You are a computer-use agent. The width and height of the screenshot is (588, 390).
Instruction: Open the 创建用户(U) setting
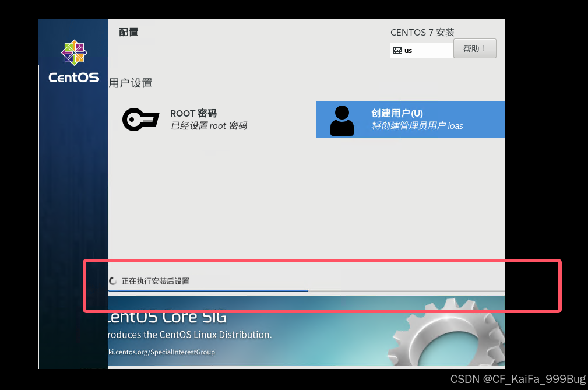[410, 120]
